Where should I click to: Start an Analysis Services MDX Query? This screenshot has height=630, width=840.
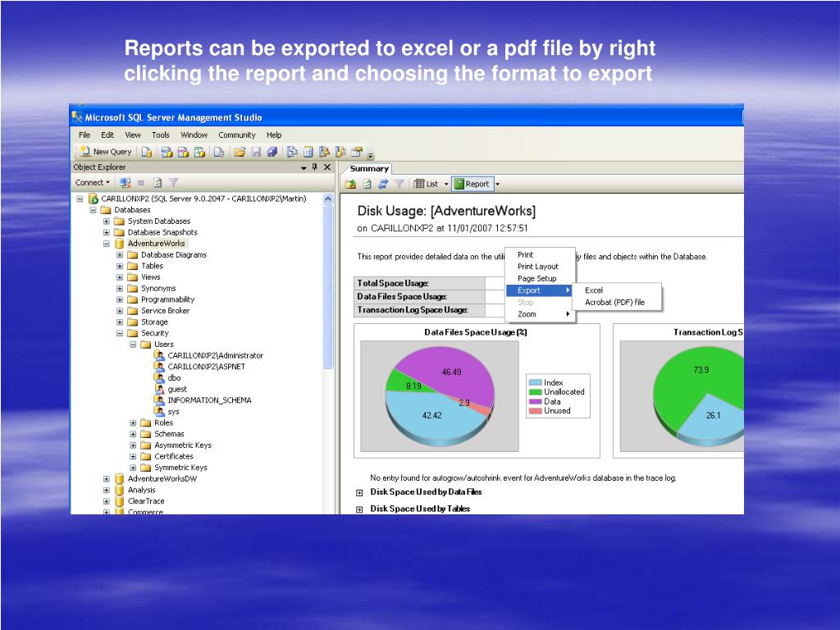pos(167,152)
